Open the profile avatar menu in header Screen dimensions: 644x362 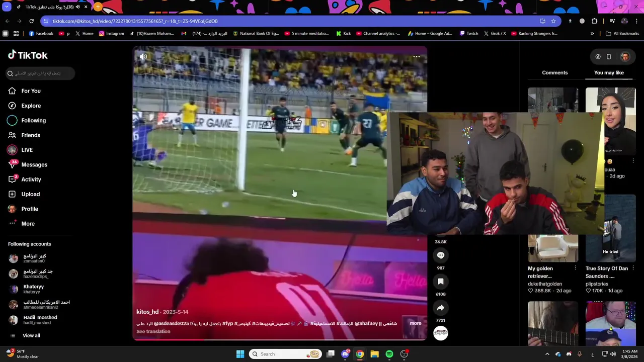[x=625, y=57]
